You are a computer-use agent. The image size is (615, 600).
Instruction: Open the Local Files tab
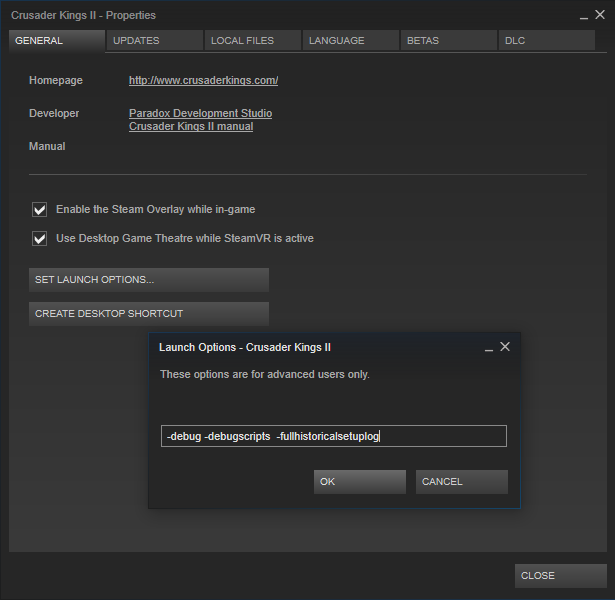click(x=253, y=40)
